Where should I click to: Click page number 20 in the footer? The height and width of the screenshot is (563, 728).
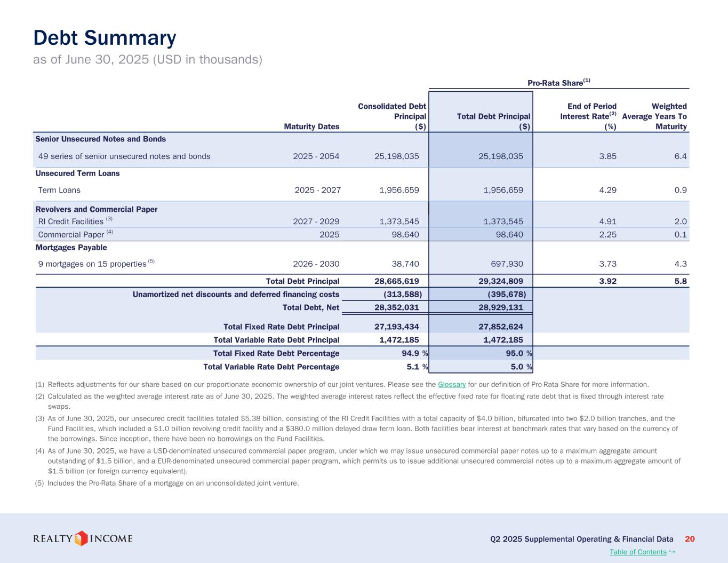[689, 539]
